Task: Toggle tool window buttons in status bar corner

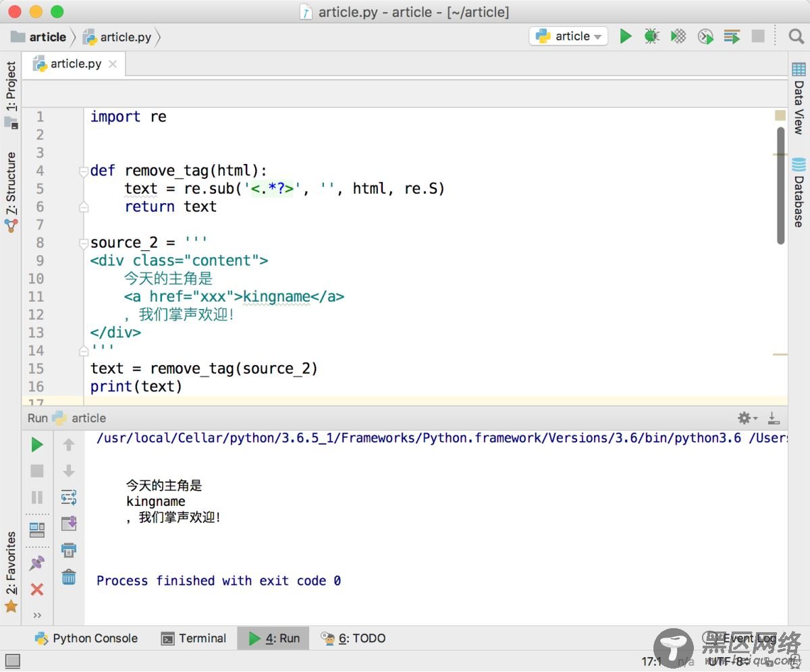Action: [x=12, y=661]
